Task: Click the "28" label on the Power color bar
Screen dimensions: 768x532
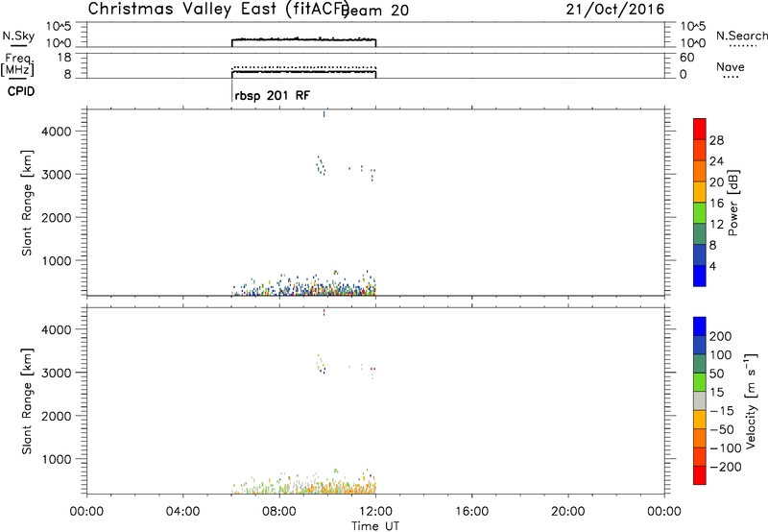Action: tap(716, 140)
